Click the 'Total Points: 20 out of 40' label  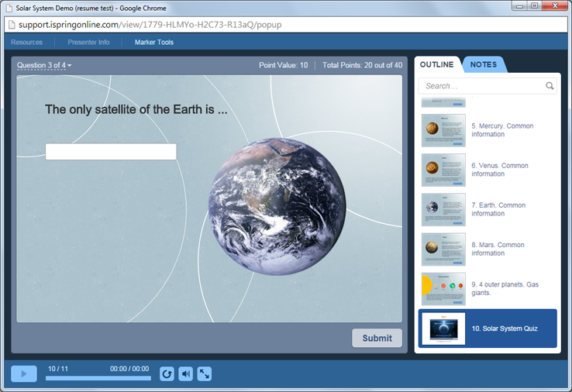pos(362,65)
